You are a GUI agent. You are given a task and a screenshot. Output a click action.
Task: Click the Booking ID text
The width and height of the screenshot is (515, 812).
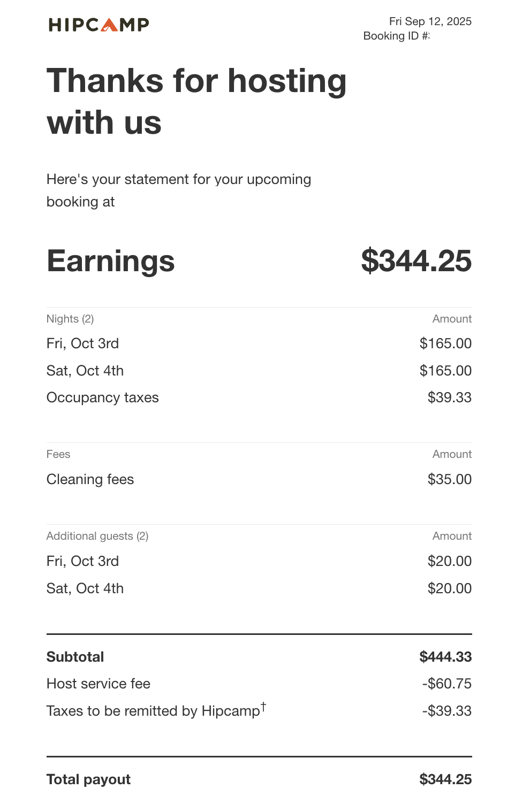coord(396,36)
